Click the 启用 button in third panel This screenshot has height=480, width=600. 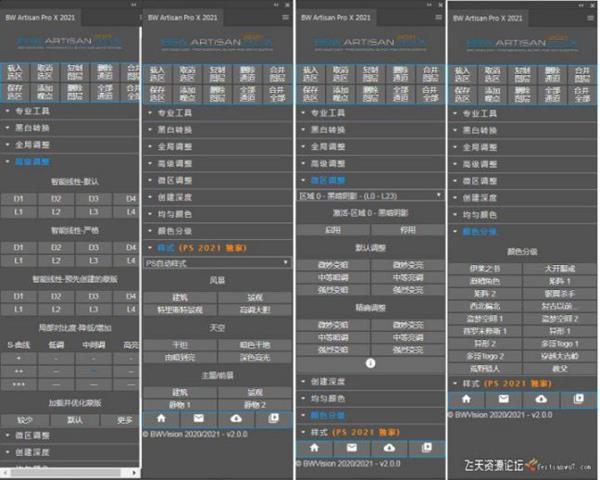point(335,229)
